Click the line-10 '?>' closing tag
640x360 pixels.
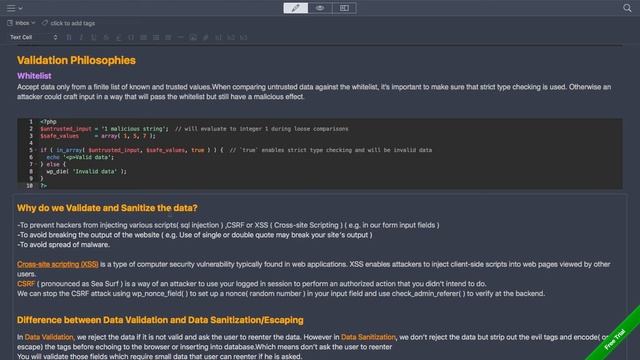coord(43,186)
